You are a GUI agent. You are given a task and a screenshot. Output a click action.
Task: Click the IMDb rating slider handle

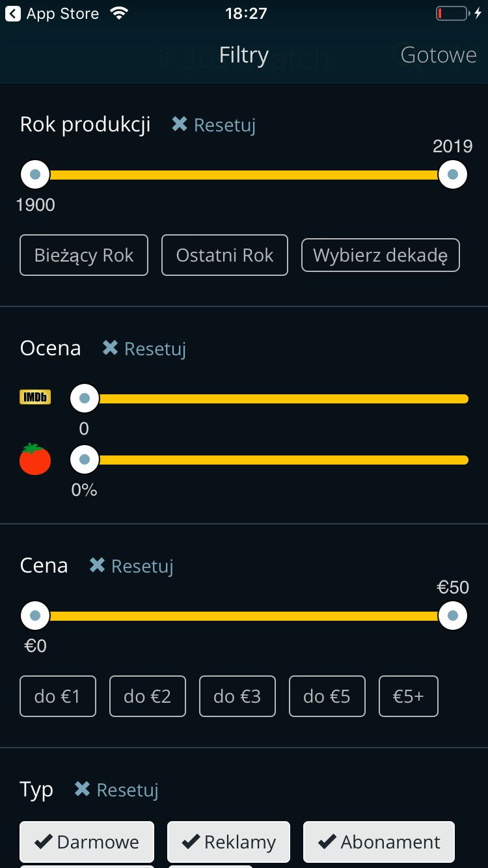click(x=85, y=398)
